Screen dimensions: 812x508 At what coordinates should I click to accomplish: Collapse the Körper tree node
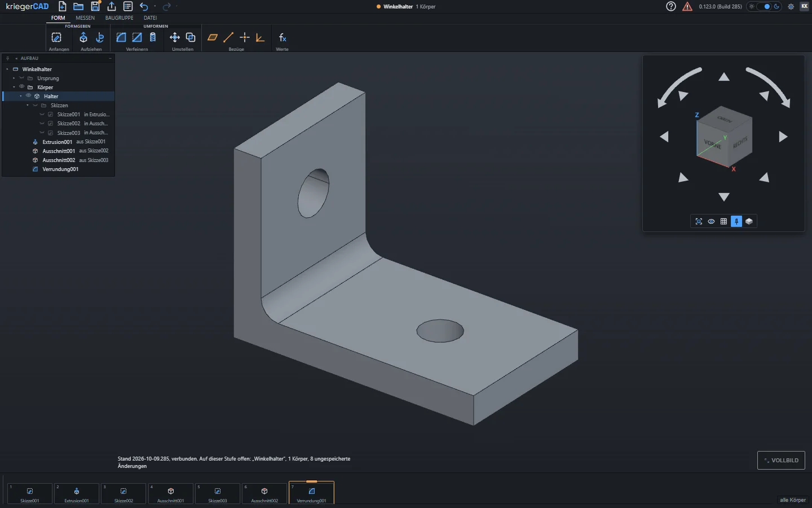coord(14,87)
